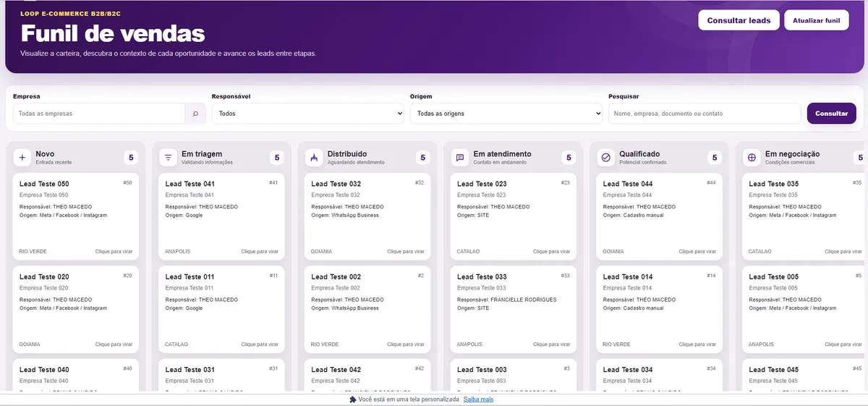Flip the Lead Teste 041 card
This screenshot has height=406, width=868.
pyautogui.click(x=222, y=216)
